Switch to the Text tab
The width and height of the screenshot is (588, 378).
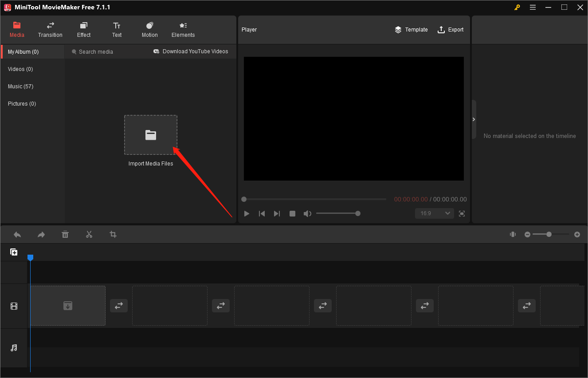click(117, 30)
